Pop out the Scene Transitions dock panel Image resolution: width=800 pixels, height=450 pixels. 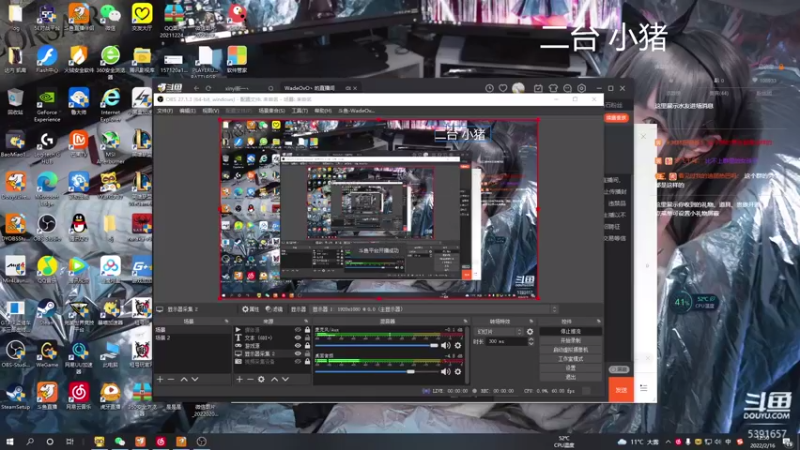coord(532,321)
